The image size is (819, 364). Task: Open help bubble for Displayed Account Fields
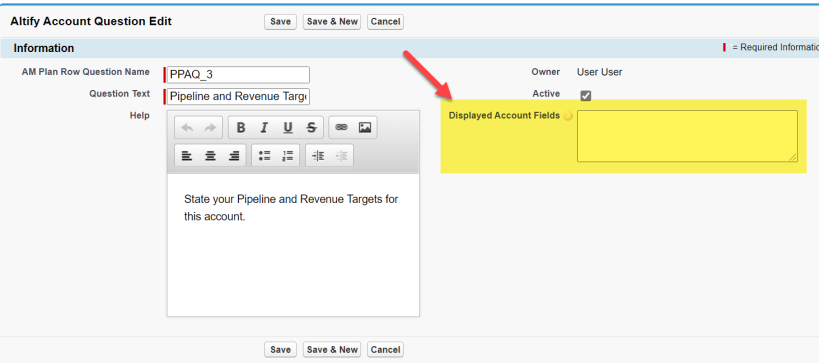568,116
